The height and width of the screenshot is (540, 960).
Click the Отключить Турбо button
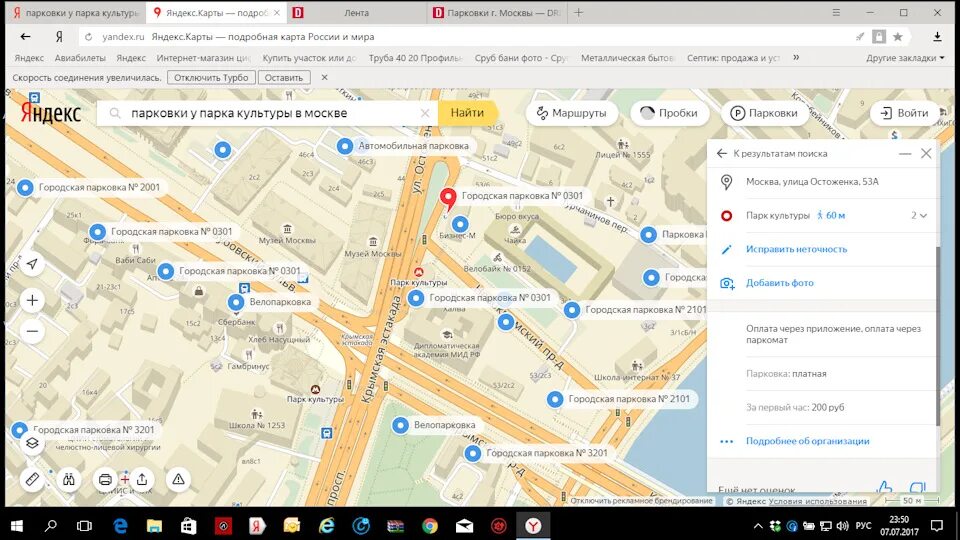pos(211,78)
